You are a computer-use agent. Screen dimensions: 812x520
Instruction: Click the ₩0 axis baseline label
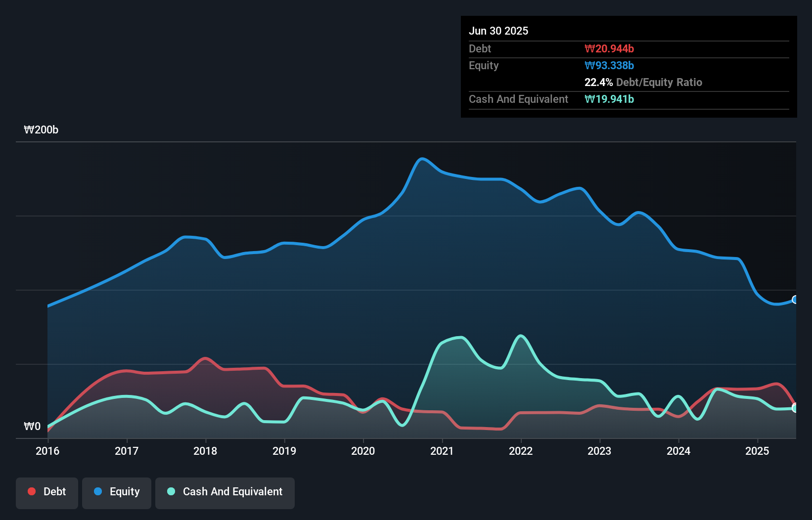[32, 427]
